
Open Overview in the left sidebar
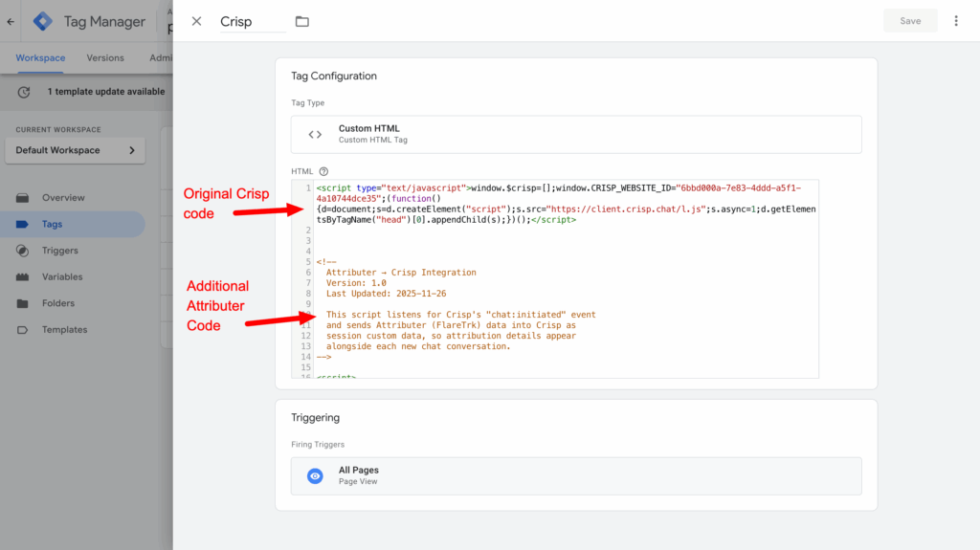[x=62, y=198]
